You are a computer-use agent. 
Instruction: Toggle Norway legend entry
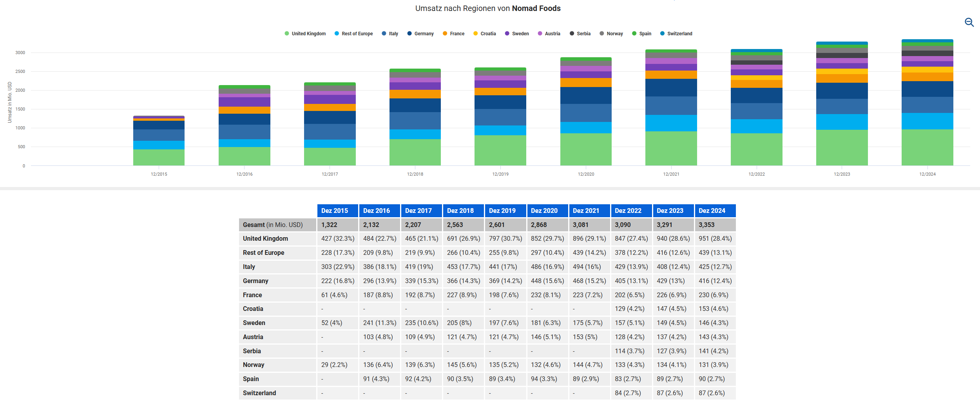(x=611, y=34)
